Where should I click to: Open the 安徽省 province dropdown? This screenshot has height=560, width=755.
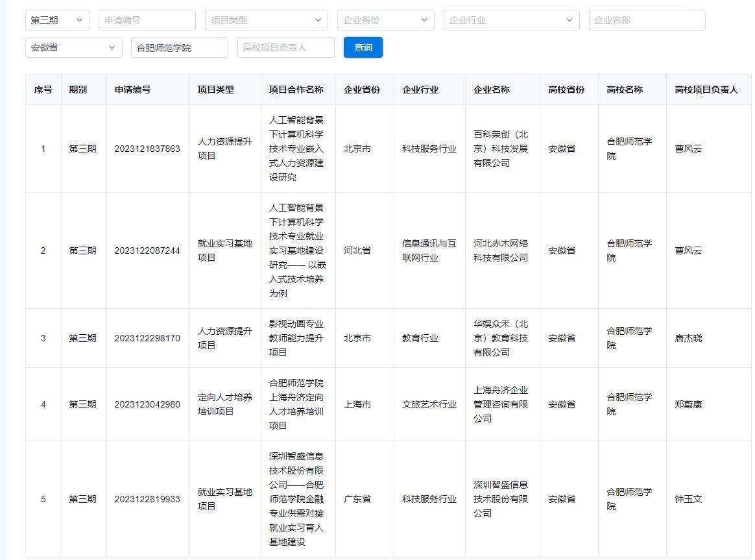73,47
